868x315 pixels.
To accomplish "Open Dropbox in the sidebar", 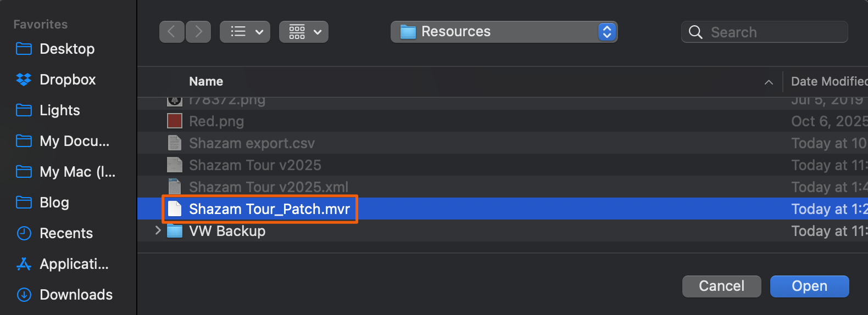I will pyautogui.click(x=67, y=80).
